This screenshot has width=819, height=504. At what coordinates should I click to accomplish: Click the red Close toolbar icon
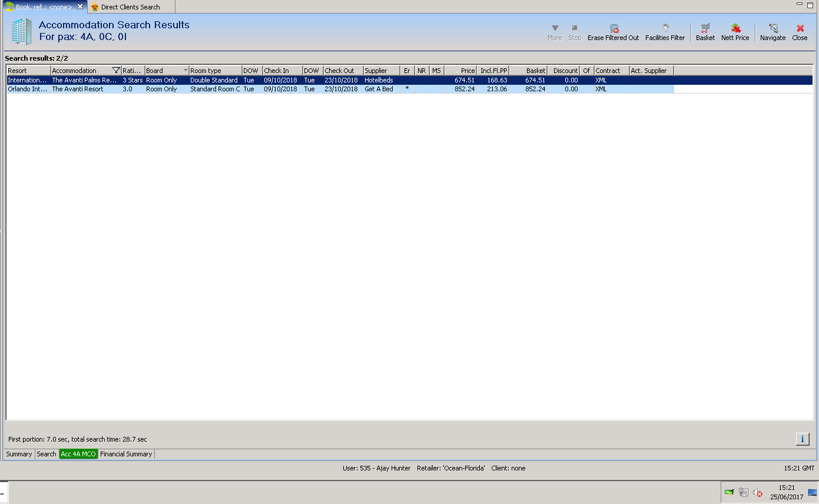800,28
